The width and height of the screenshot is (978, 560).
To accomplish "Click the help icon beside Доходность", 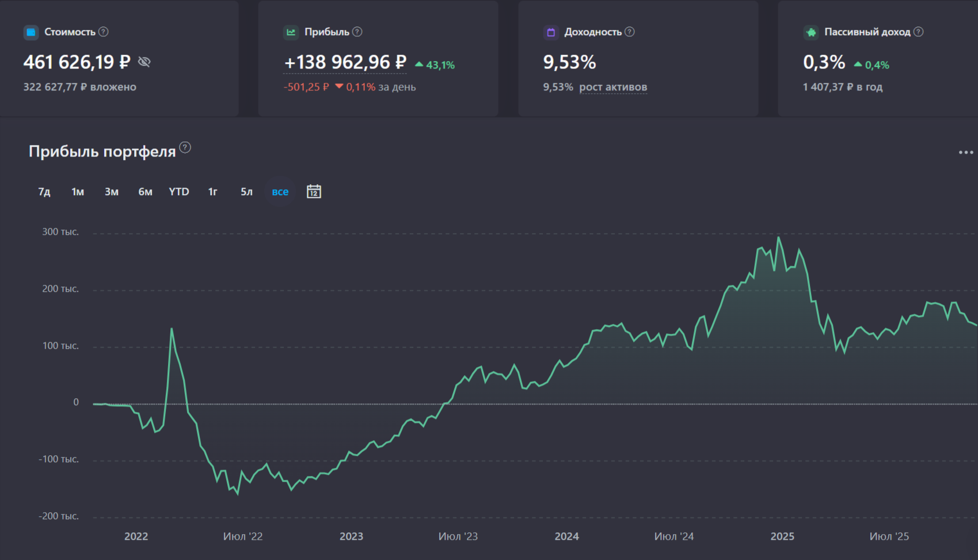I will click(630, 32).
